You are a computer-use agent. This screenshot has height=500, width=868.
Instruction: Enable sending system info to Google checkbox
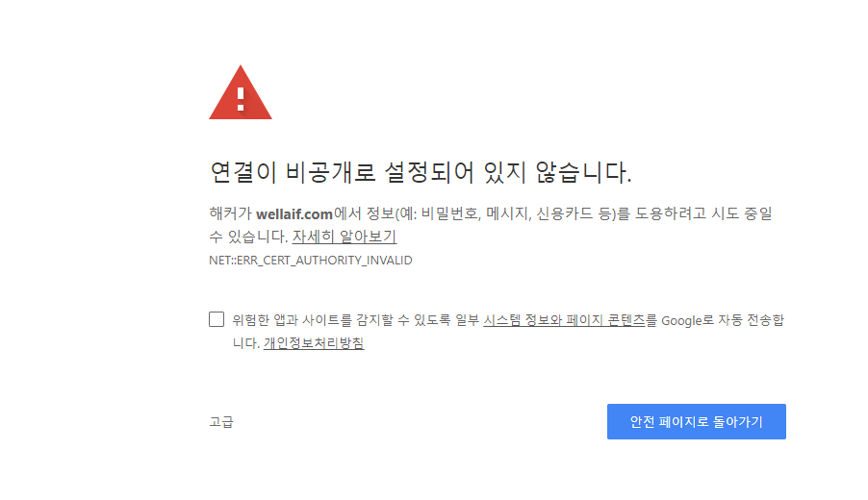tap(217, 319)
